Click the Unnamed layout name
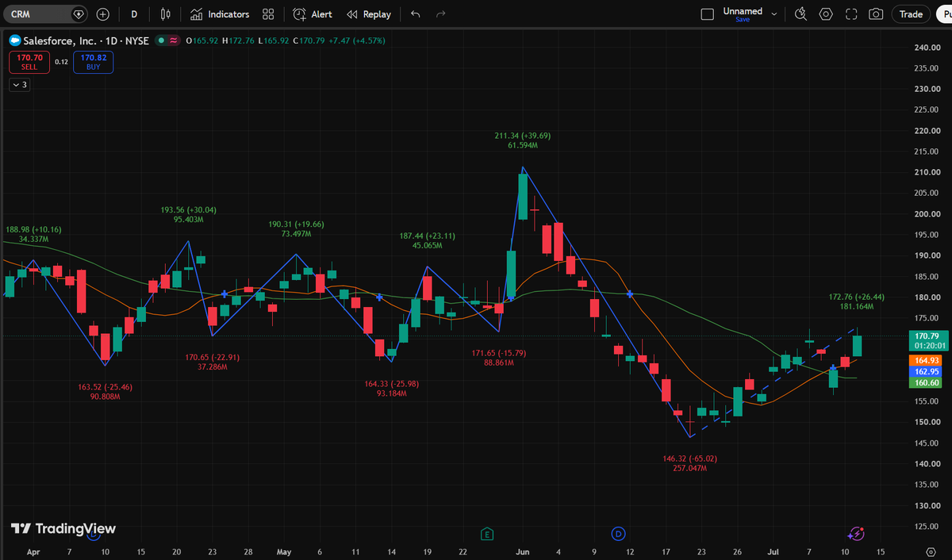Screen dimensions: 952x560 pos(743,11)
